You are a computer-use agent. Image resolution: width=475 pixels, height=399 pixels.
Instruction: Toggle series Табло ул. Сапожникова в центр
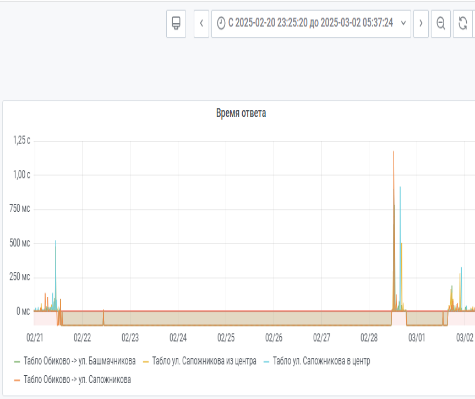pos(321,361)
